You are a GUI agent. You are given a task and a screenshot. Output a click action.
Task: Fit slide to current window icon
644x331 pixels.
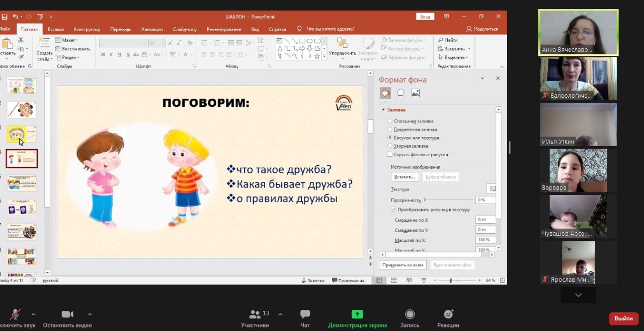point(502,280)
